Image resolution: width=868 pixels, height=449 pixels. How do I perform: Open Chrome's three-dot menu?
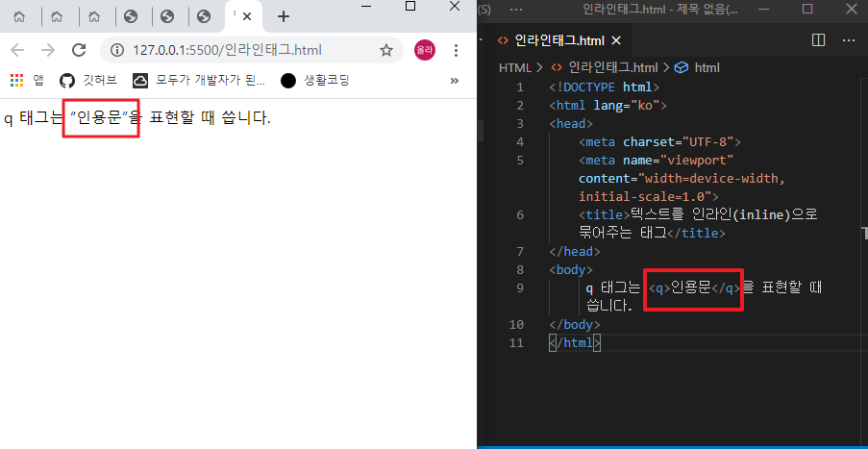click(x=457, y=50)
